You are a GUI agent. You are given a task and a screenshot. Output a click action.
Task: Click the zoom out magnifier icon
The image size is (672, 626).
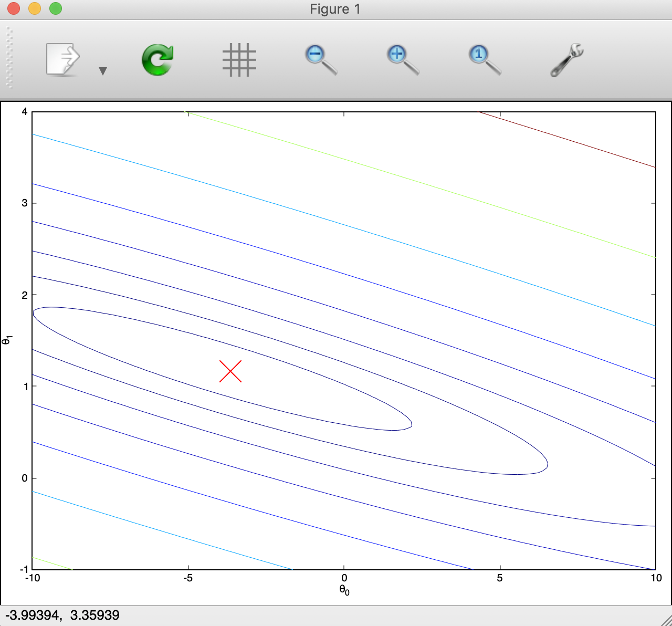[x=321, y=59]
